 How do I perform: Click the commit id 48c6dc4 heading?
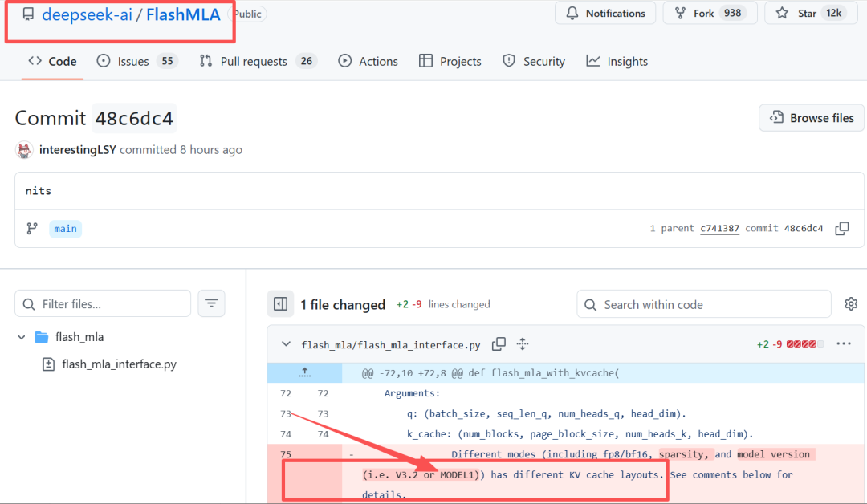134,118
